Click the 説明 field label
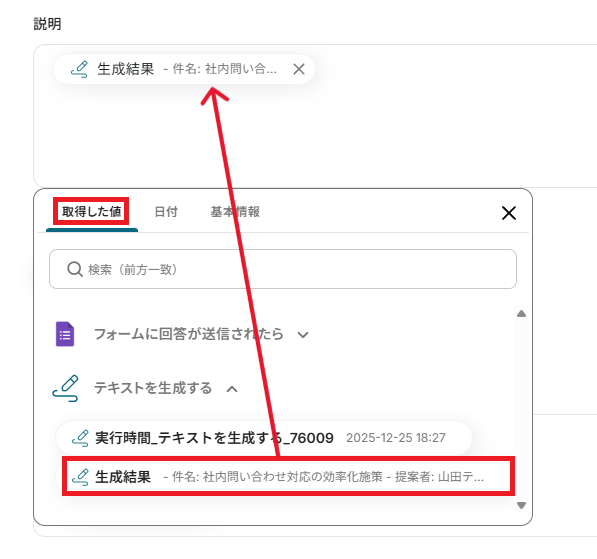Image resolution: width=597 pixels, height=559 pixels. pyautogui.click(x=47, y=24)
